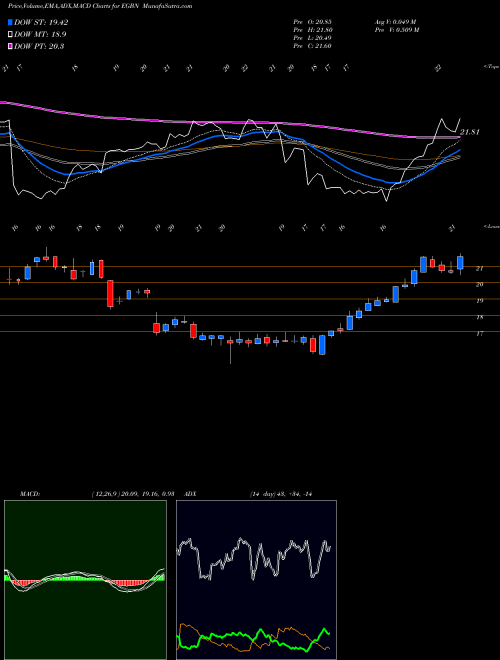Select the 'DOW ST: 19.42' legend label
The image size is (500, 660).
41,23
